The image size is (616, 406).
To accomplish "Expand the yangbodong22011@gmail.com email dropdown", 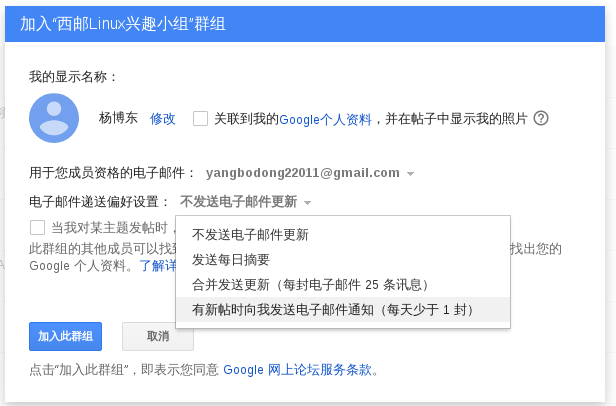I will (x=310, y=173).
